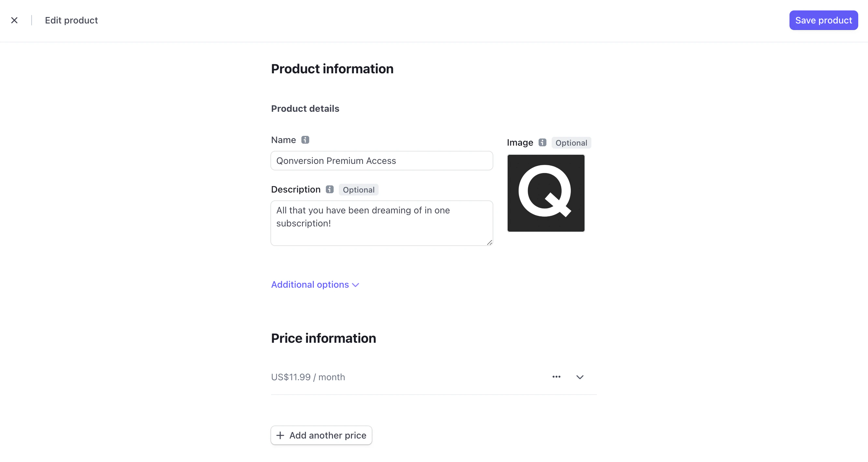The width and height of the screenshot is (868, 462).
Task: Show the info tooltip next to Image
Action: coord(542,143)
